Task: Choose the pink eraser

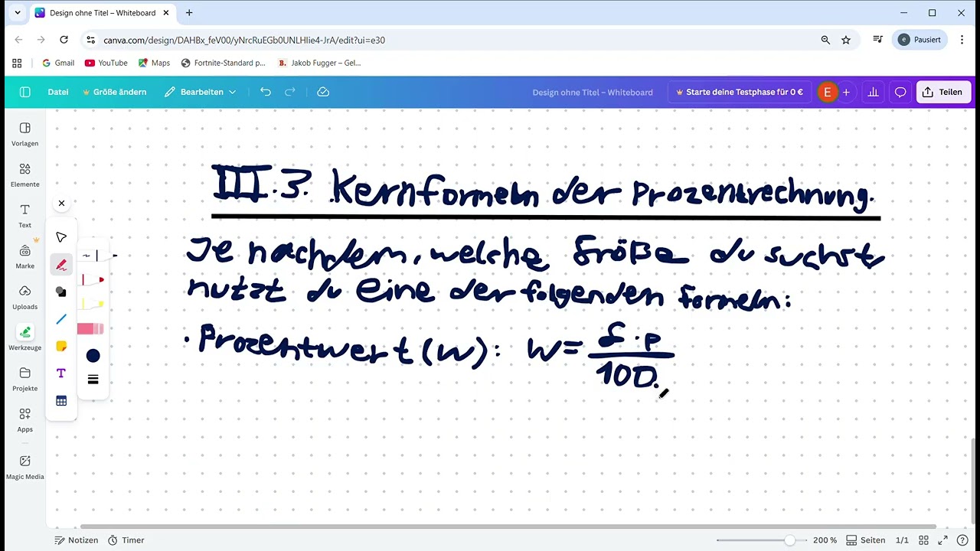Action: [91, 329]
